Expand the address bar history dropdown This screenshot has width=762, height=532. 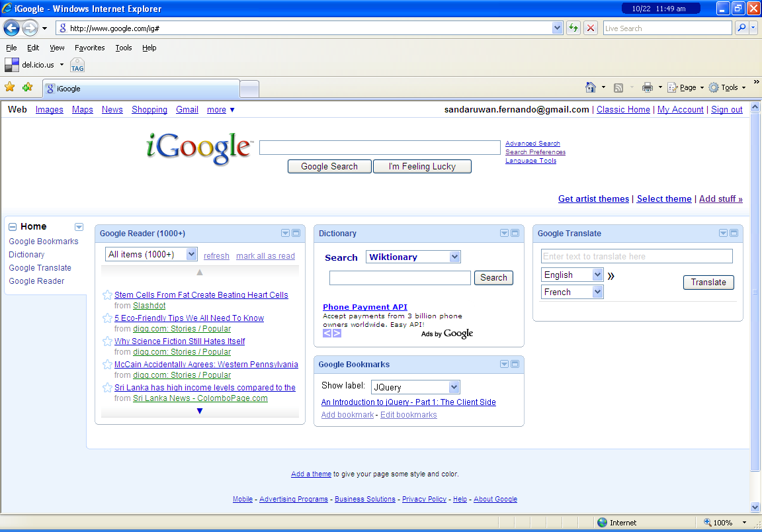tap(557, 28)
